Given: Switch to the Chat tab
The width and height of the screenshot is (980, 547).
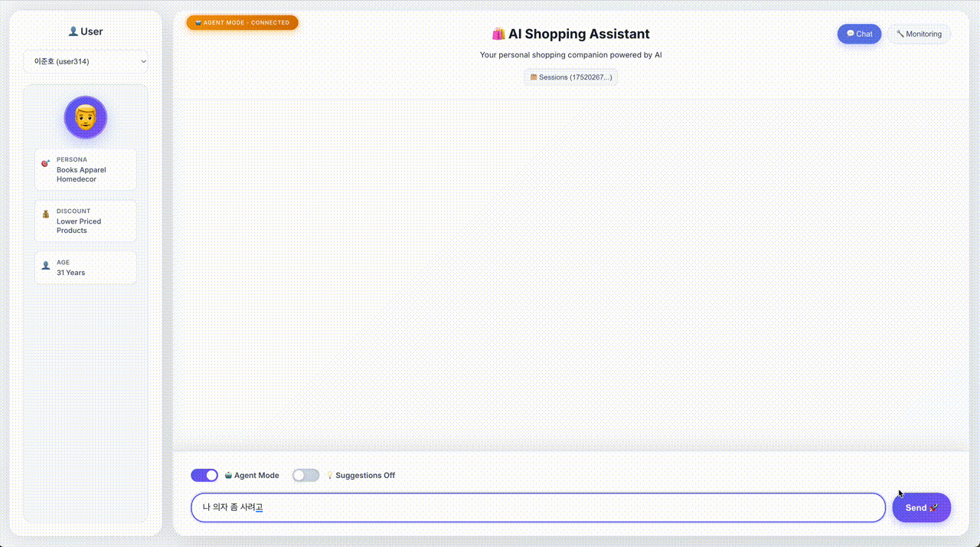Looking at the screenshot, I should (x=859, y=34).
